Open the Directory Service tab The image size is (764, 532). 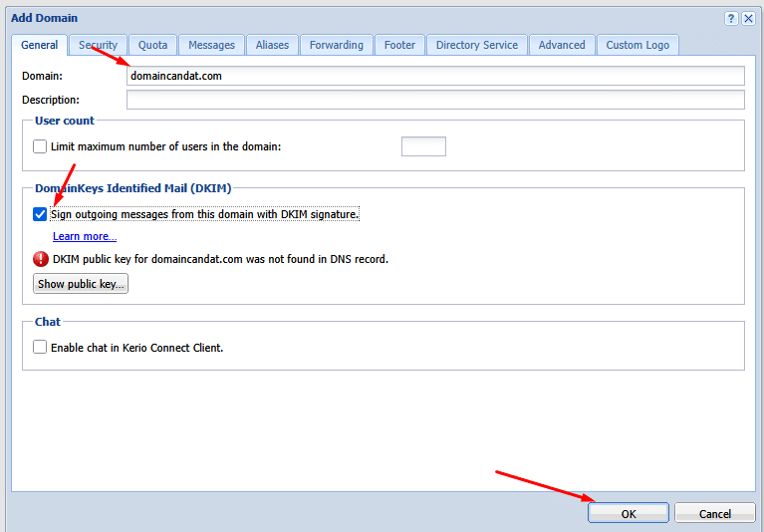coord(477,45)
